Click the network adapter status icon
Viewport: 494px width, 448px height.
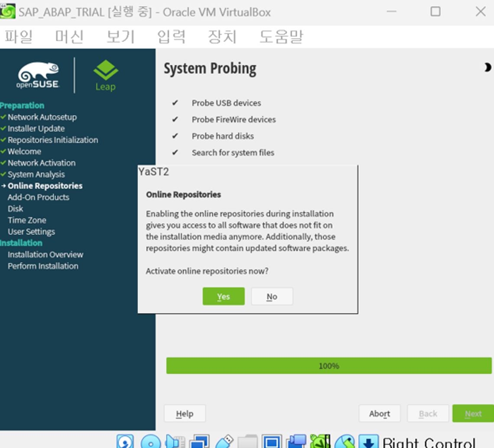pyautogui.click(x=199, y=442)
